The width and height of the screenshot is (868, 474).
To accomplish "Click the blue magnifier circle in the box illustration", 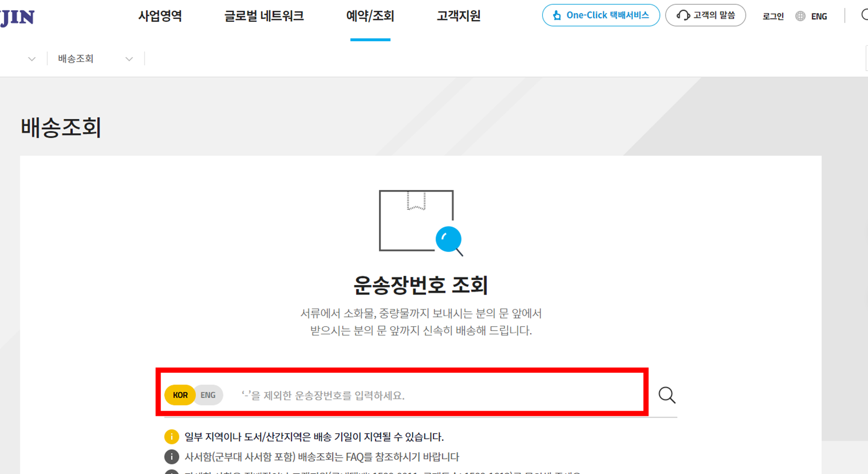I will 449,238.
